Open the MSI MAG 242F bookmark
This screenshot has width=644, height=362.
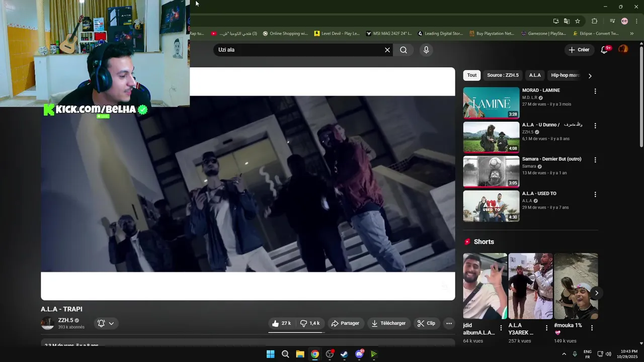tap(389, 34)
